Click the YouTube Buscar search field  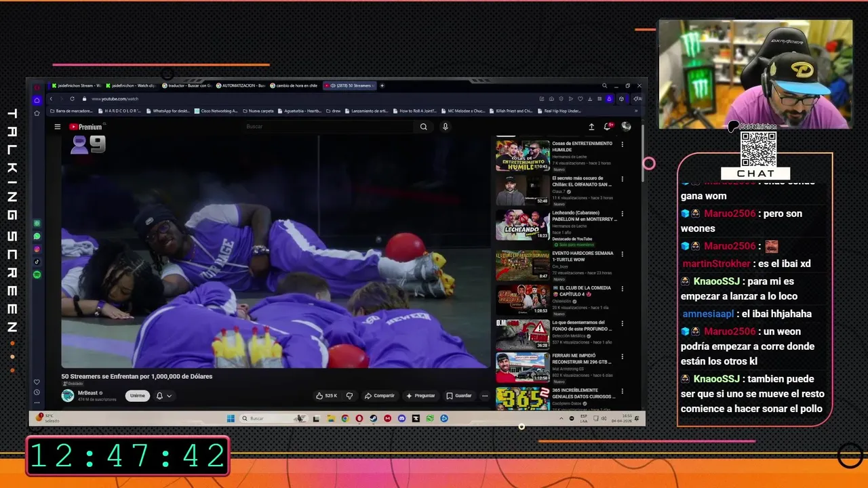[329, 127]
